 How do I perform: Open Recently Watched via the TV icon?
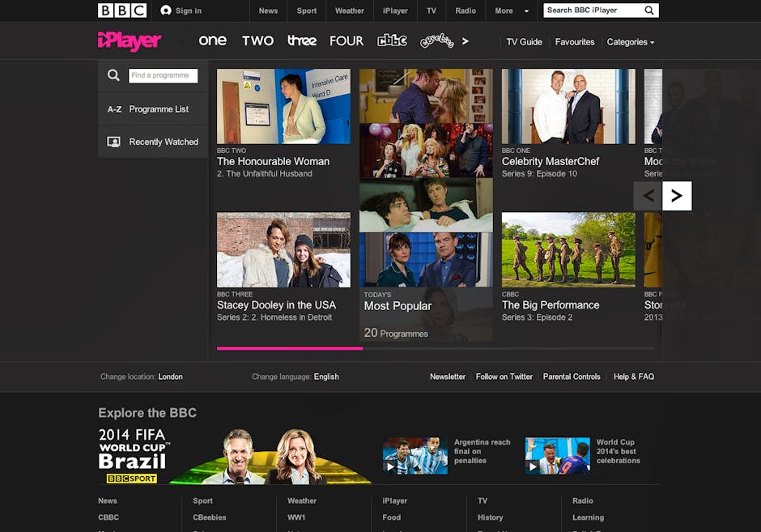[x=115, y=142]
